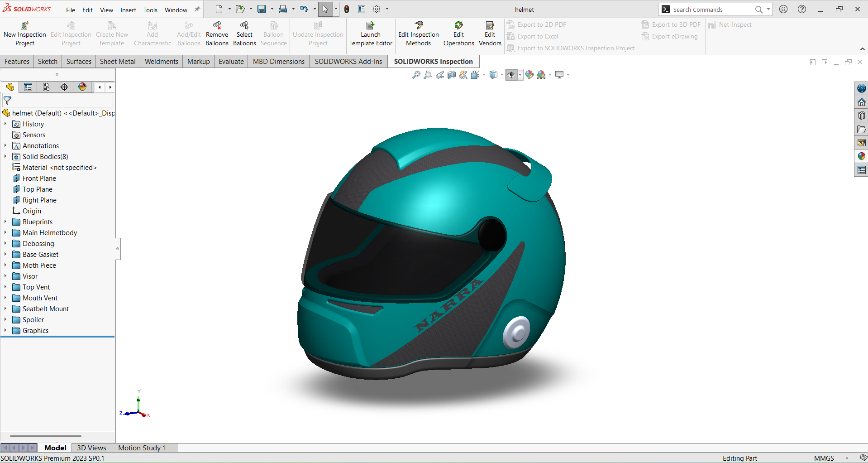Image resolution: width=868 pixels, height=463 pixels.
Task: Open Edit Vendors
Action: (490, 34)
